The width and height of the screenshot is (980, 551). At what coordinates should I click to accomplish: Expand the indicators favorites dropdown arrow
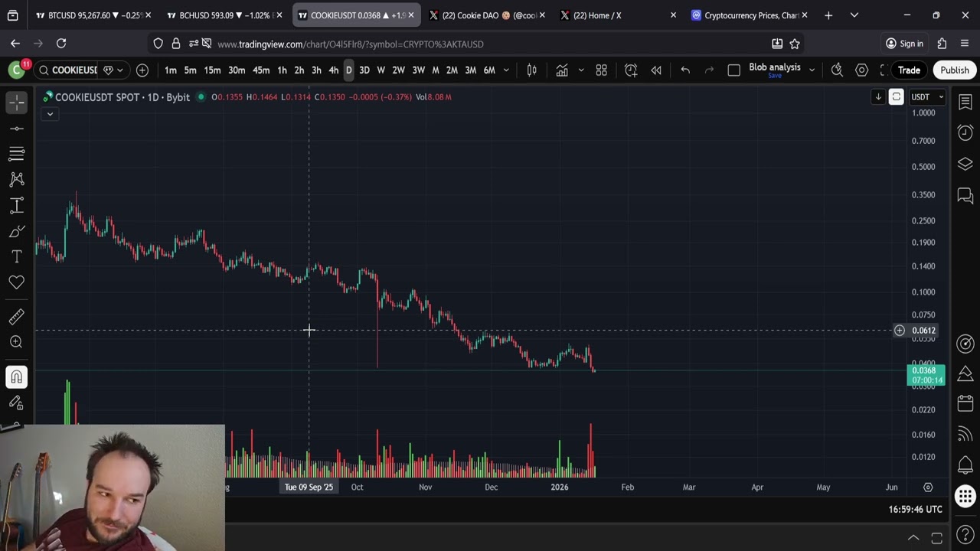[x=581, y=70]
